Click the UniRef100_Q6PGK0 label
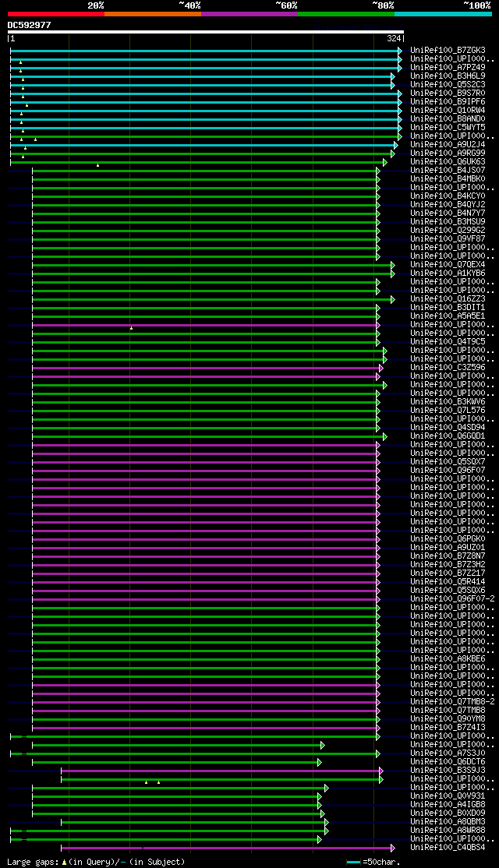The height and width of the screenshot is (868, 499). click(448, 539)
